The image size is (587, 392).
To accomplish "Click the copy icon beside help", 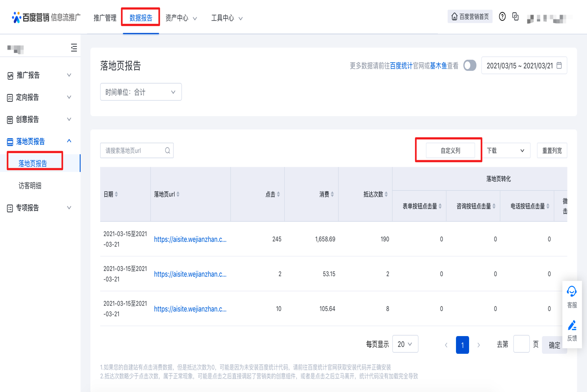I will coord(515,17).
